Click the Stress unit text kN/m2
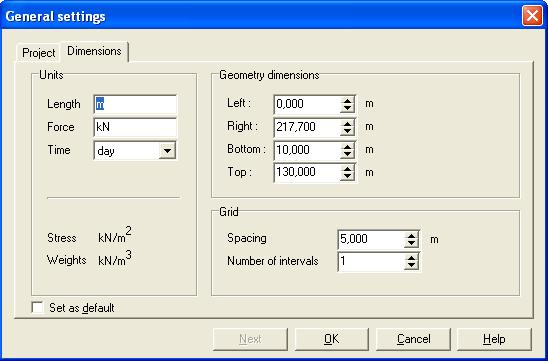Screen dimensions: 548x361 pyautogui.click(x=115, y=236)
